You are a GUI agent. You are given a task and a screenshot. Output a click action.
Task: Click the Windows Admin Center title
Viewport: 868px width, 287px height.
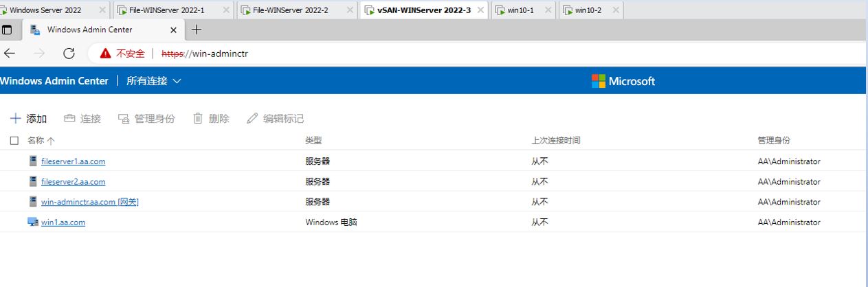pos(54,81)
